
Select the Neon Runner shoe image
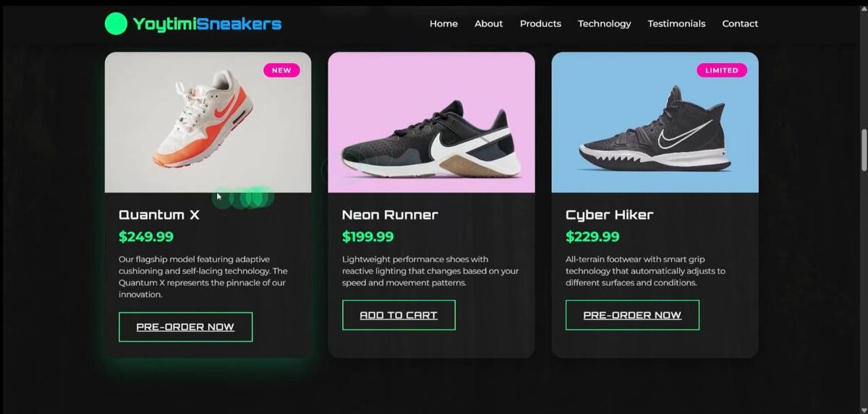[x=431, y=122]
